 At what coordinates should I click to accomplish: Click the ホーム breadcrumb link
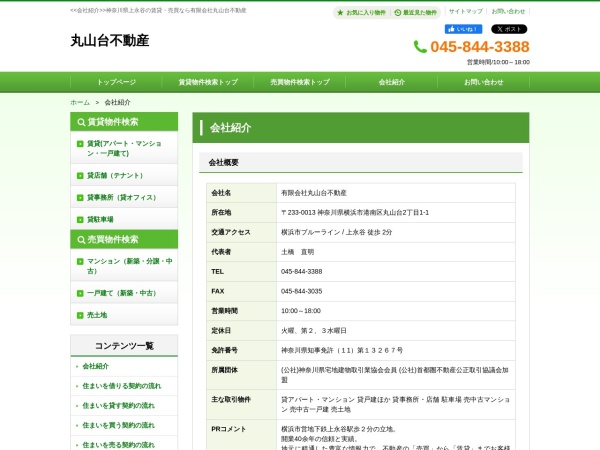[80, 103]
